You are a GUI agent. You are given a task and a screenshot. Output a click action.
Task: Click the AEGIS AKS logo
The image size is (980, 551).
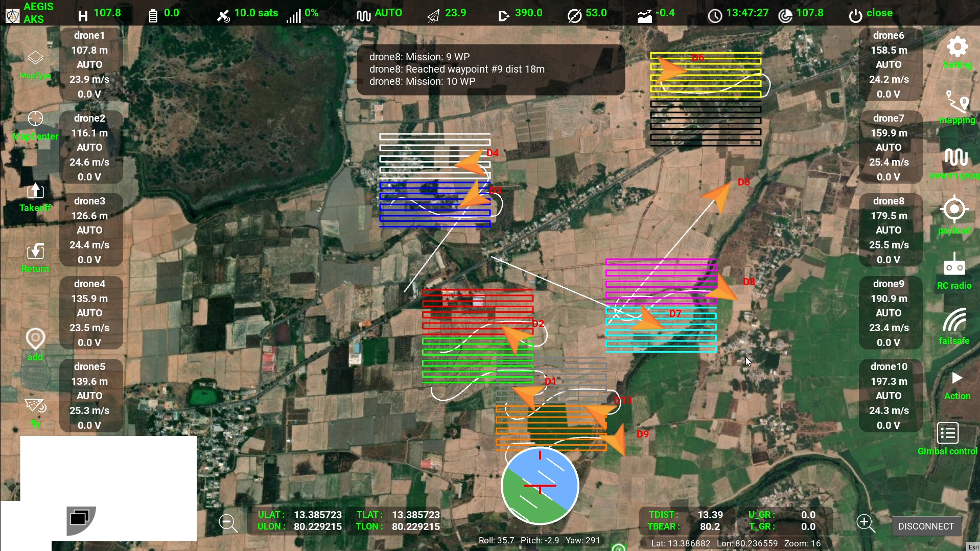pyautogui.click(x=12, y=15)
